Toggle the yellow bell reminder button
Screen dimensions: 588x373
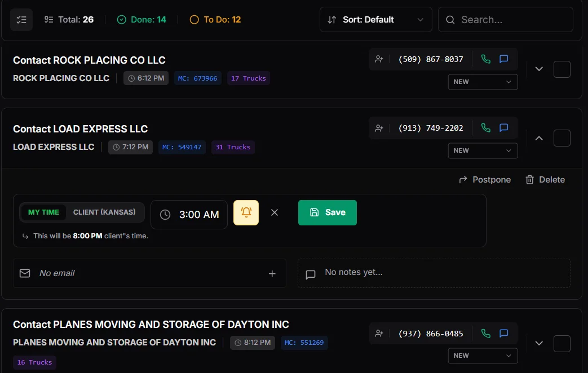coord(246,212)
